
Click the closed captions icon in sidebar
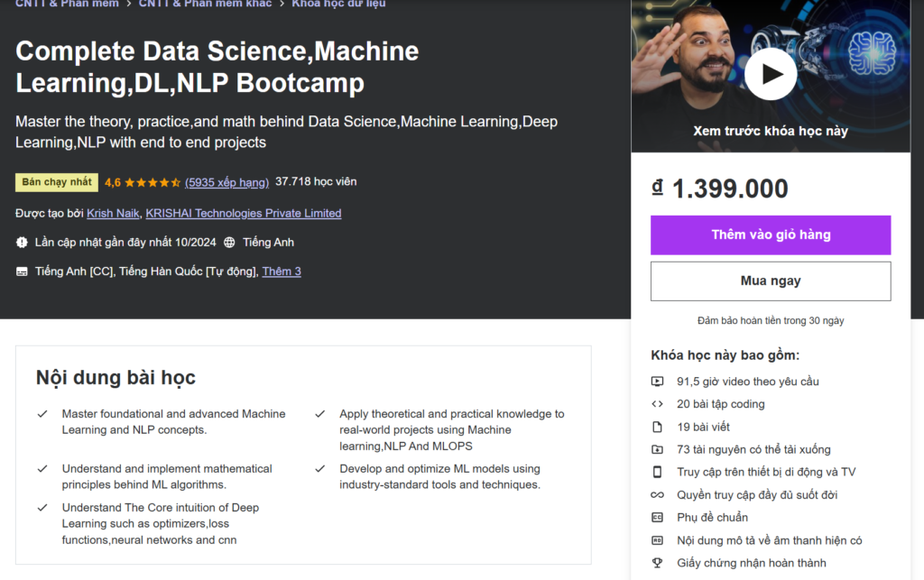(x=657, y=518)
